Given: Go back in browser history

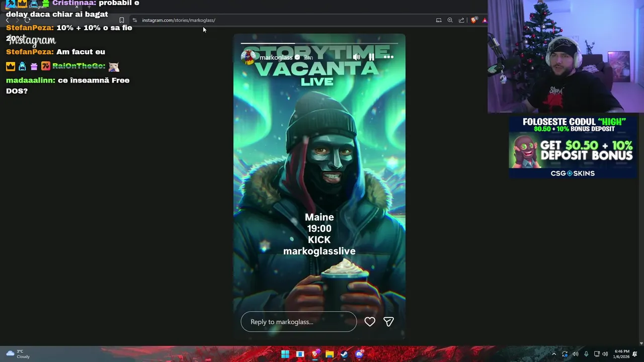Looking at the screenshot, I should (7, 20).
